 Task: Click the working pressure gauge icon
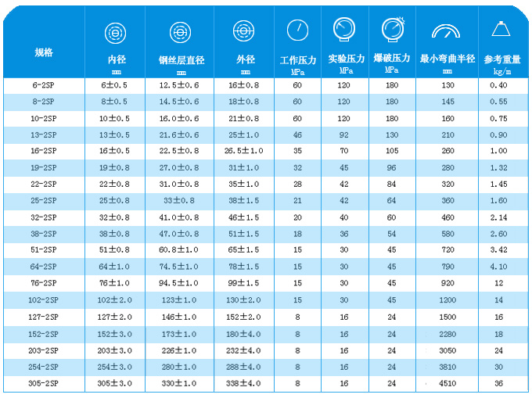pos(297,30)
